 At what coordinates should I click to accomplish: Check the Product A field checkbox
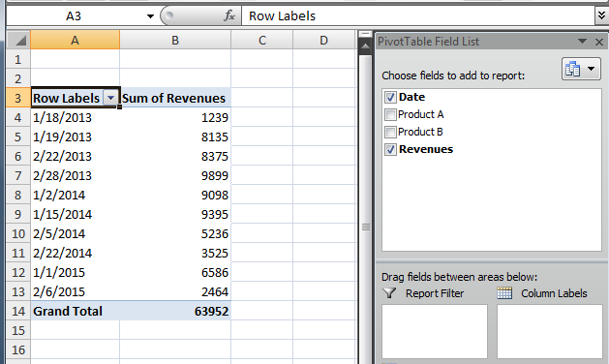click(x=390, y=114)
